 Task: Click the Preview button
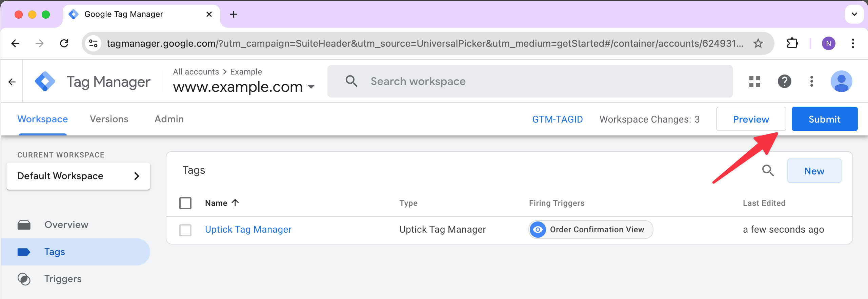(751, 119)
